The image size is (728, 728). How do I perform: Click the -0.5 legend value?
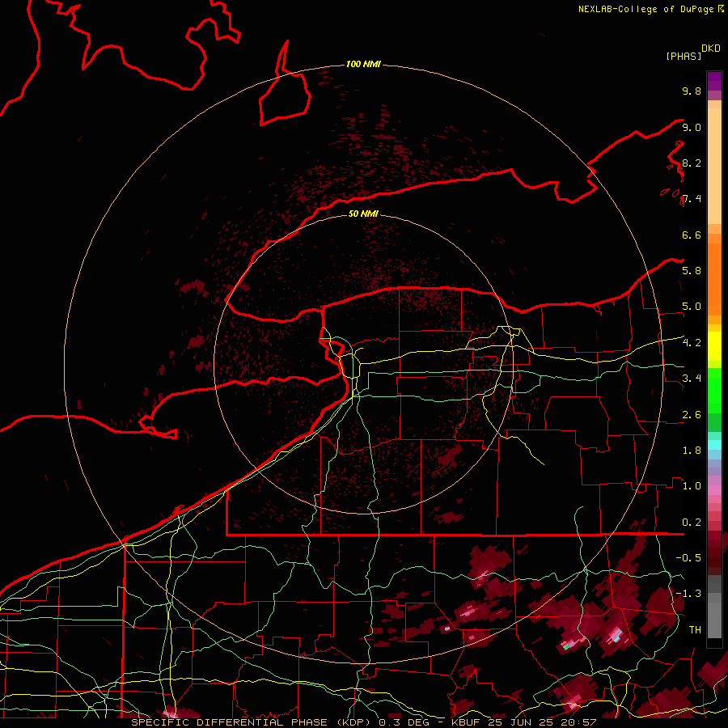(688, 558)
